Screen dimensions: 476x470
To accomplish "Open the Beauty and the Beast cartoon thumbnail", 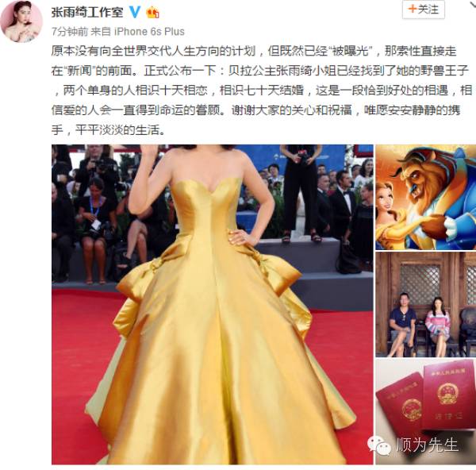I will (x=425, y=197).
